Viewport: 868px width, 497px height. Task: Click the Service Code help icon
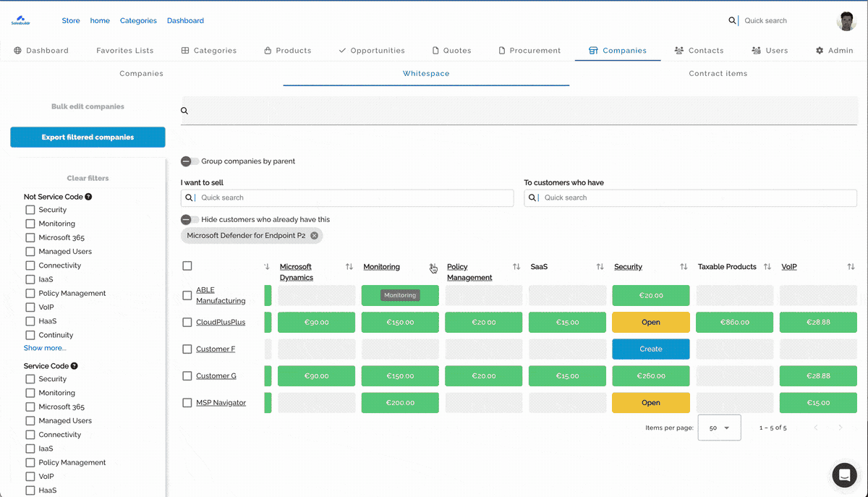click(74, 366)
